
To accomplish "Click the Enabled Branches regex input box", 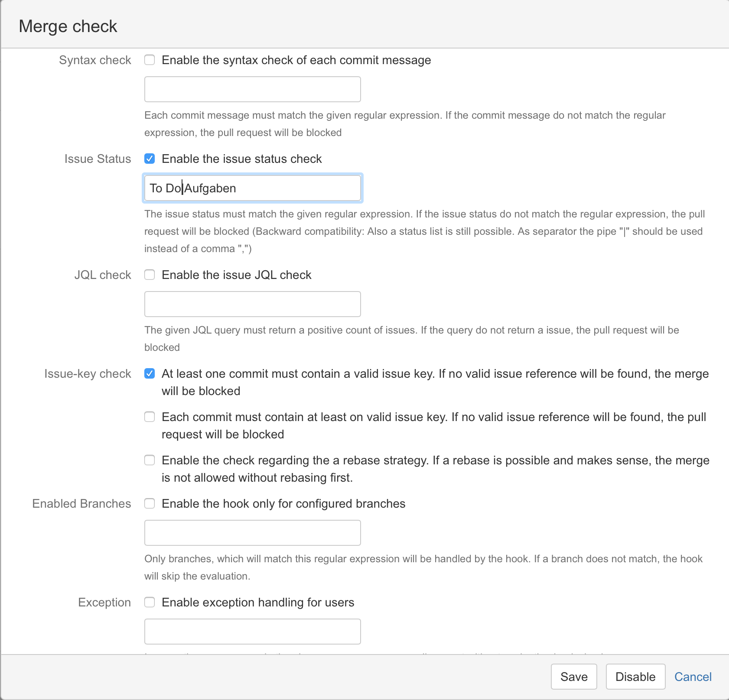I will [x=252, y=533].
